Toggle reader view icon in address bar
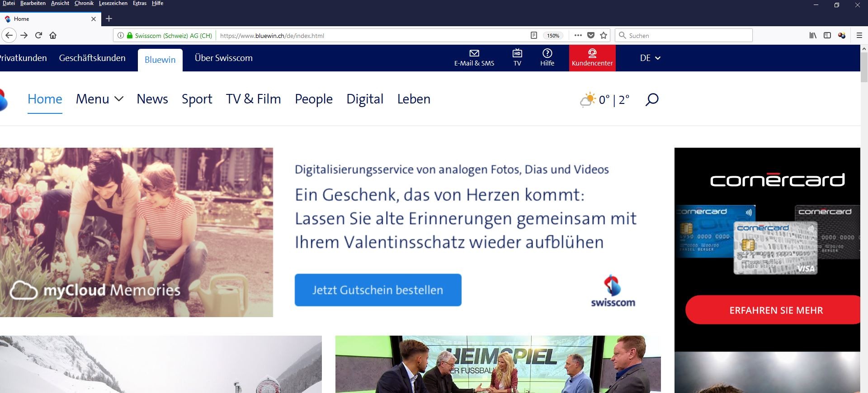This screenshot has width=868, height=393. [x=534, y=35]
